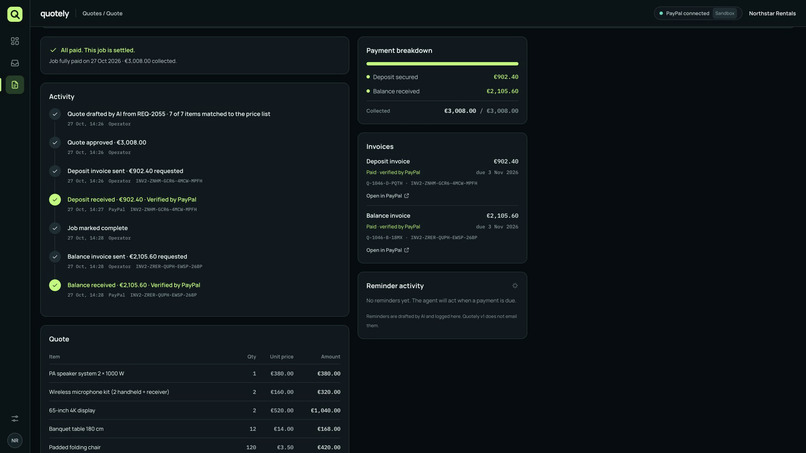Click the Unit price column header
This screenshot has width=806, height=453.
[x=282, y=357]
